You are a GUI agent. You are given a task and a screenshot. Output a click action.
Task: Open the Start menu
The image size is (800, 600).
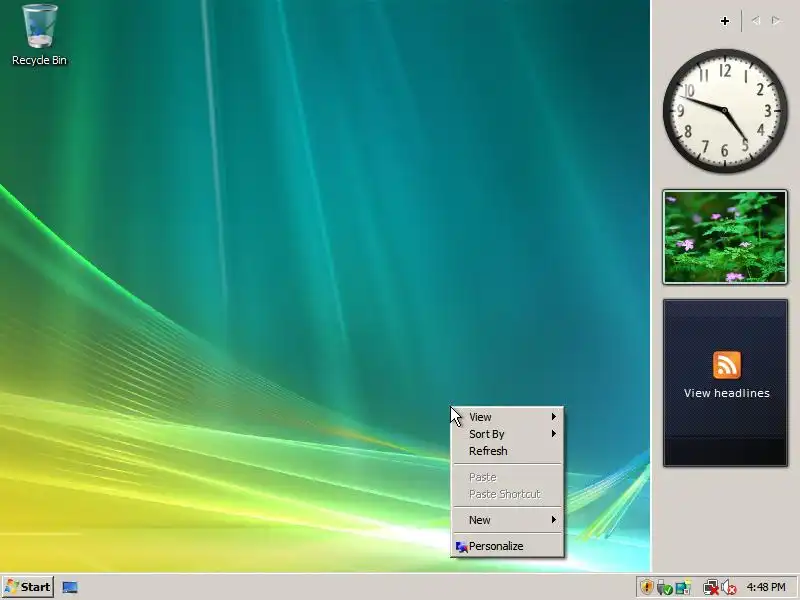[x=28, y=587]
